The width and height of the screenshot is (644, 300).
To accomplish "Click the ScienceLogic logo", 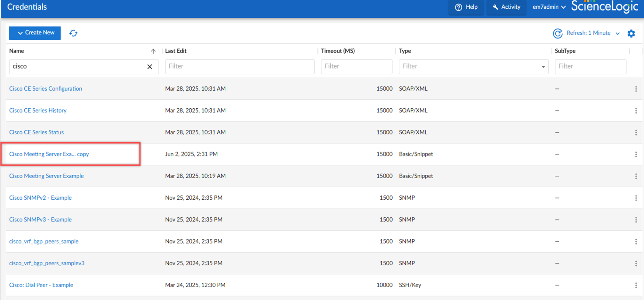I will coord(605,6).
